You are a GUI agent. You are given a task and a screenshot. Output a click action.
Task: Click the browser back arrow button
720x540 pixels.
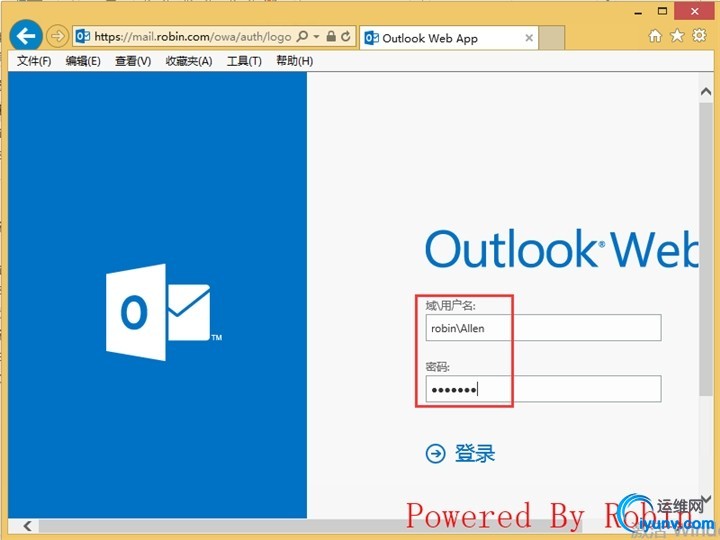[26, 36]
